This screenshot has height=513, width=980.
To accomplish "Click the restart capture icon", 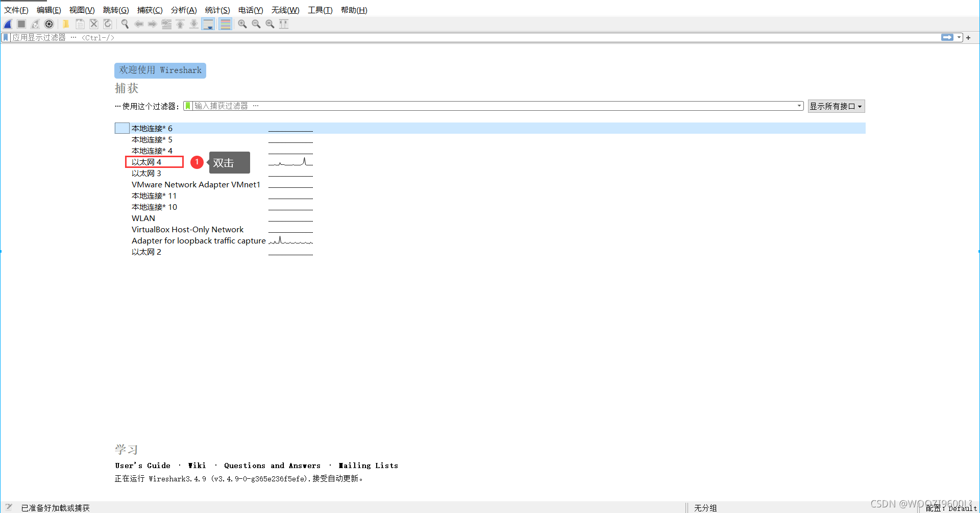I will click(x=35, y=24).
